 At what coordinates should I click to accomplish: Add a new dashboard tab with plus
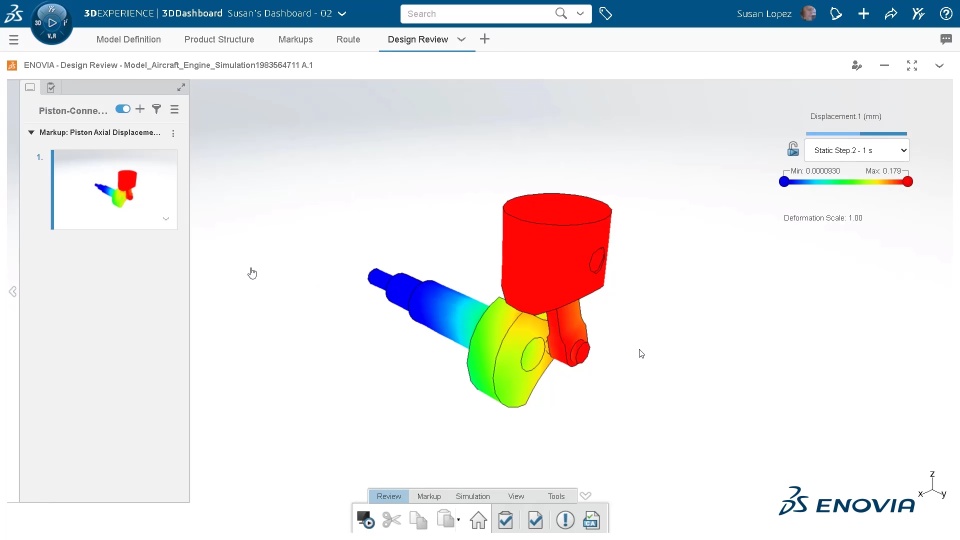[484, 39]
